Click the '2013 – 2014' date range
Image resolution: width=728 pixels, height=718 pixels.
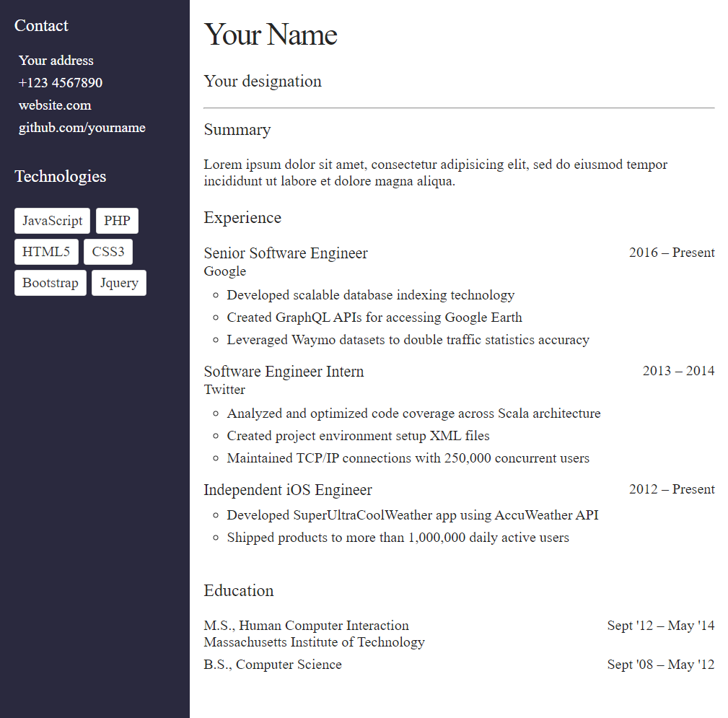tap(678, 371)
